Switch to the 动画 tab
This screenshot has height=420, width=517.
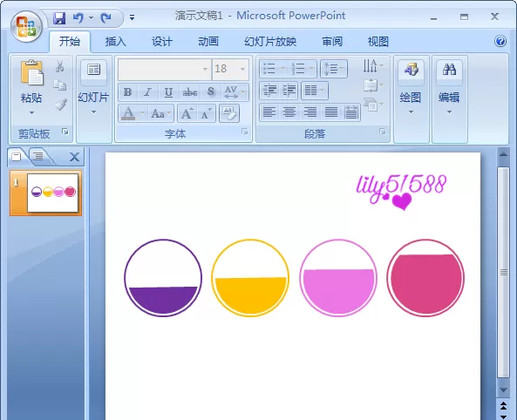208,42
